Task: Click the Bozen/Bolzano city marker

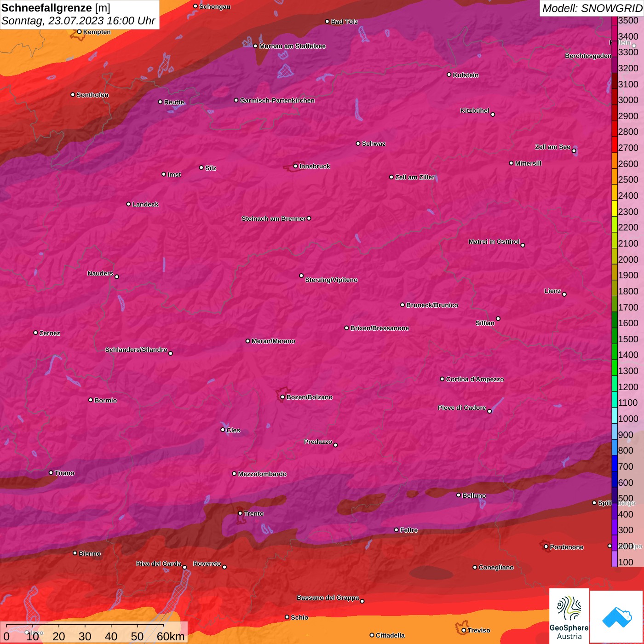Action: click(282, 397)
